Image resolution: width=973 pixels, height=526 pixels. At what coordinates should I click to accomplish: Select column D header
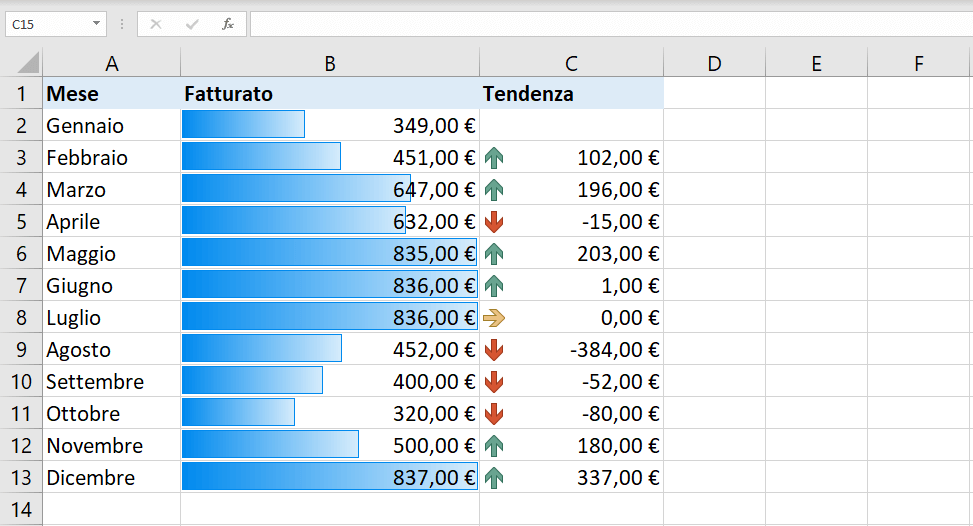pos(714,64)
